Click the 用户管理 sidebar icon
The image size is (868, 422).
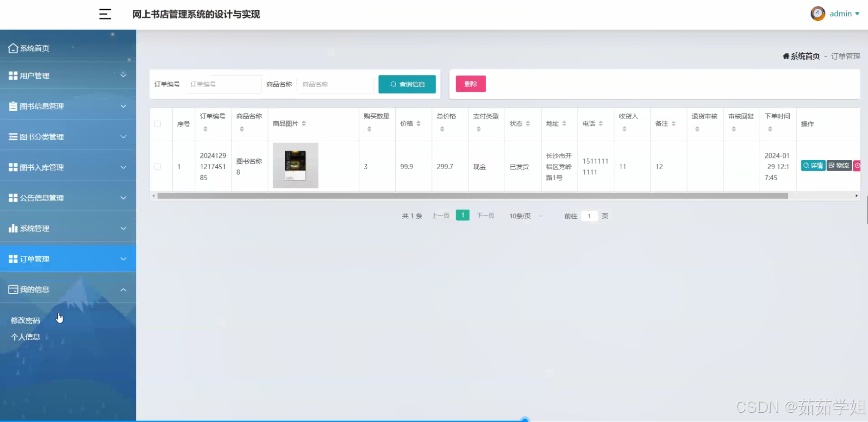click(x=12, y=76)
